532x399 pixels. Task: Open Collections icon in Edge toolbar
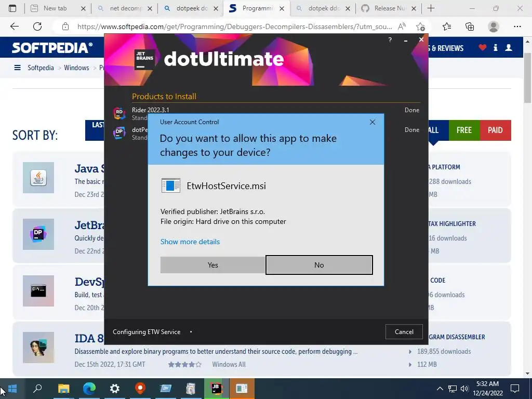[470, 26]
